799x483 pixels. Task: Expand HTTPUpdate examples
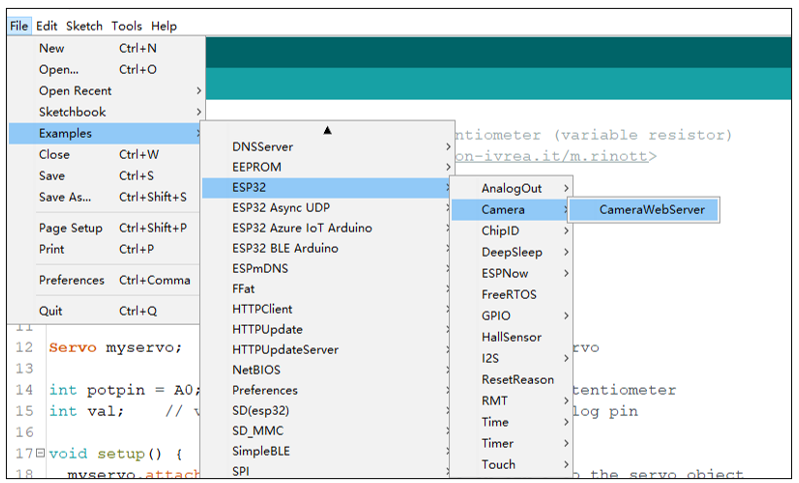pyautogui.click(x=326, y=330)
